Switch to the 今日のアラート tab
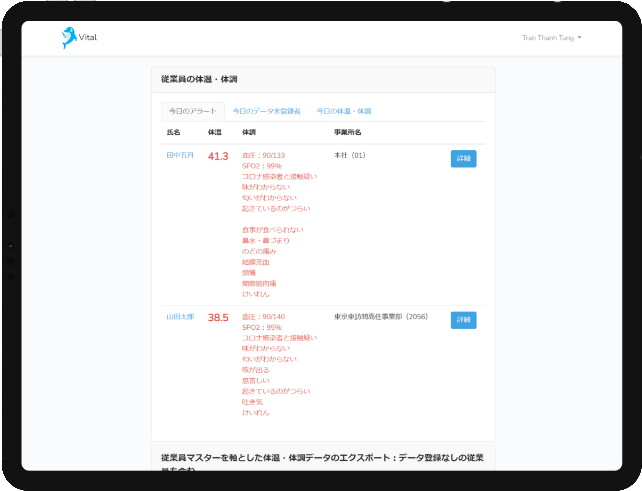642x491 pixels. [191, 111]
